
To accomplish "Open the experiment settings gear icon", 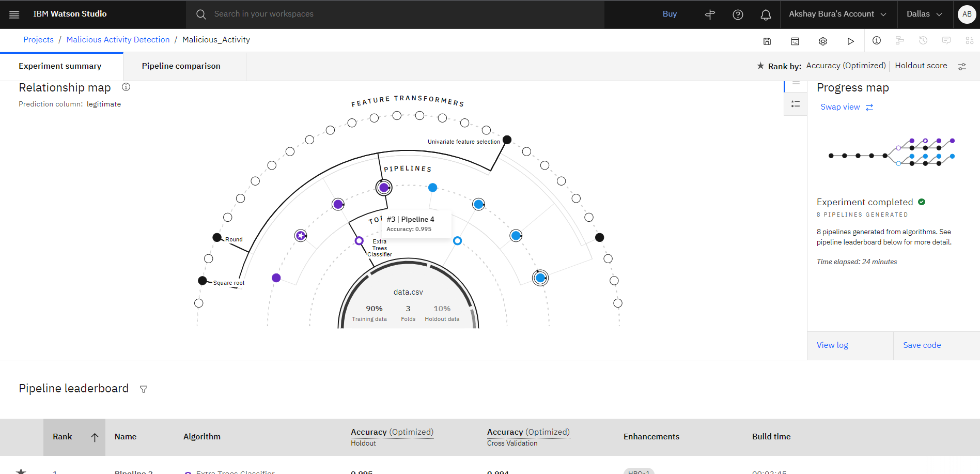I will point(823,41).
